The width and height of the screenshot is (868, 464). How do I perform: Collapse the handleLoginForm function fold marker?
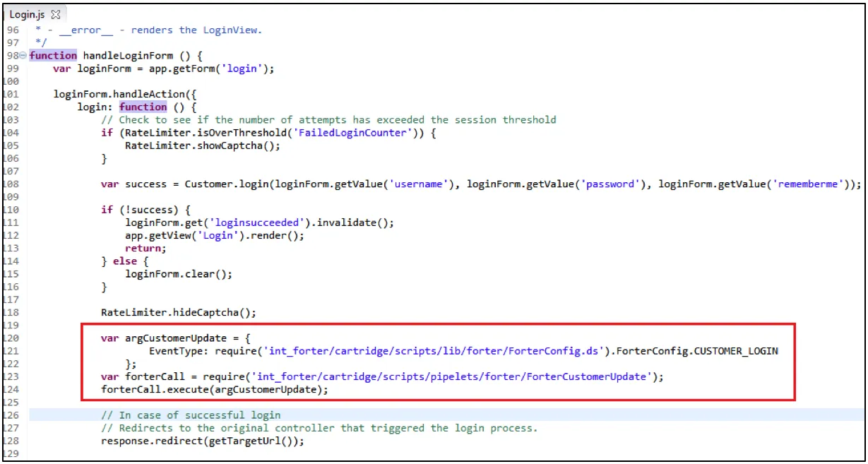[23, 56]
